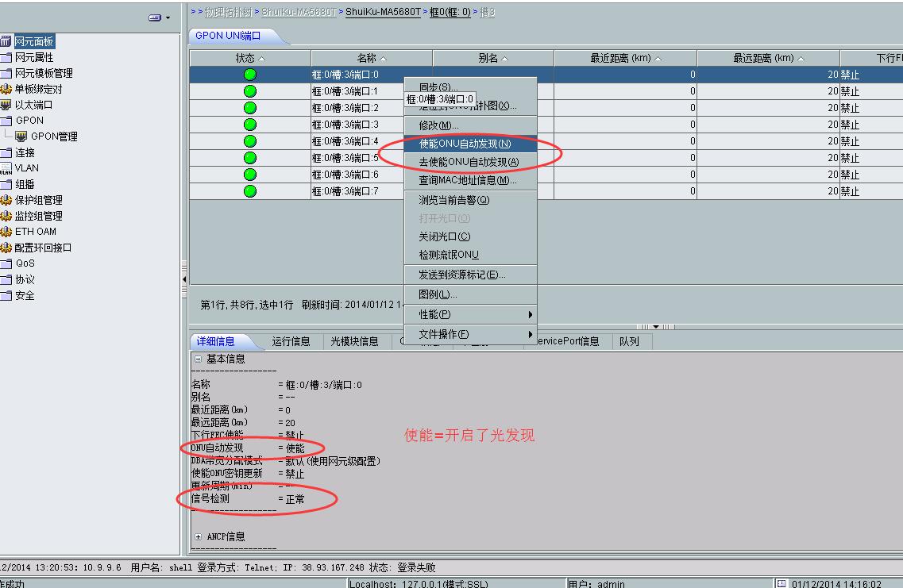Open dropdown arrow at top of sidebar
903x588 pixels.
(x=160, y=17)
